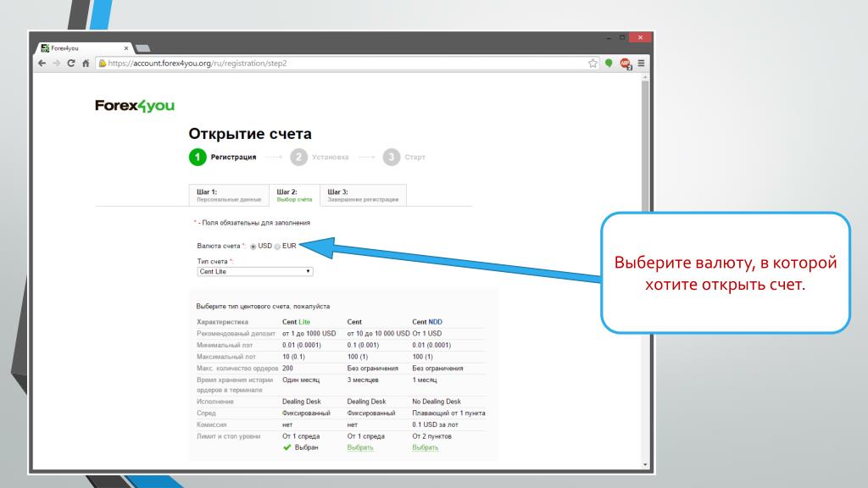Close the Forex4you browser tab

click(x=125, y=48)
